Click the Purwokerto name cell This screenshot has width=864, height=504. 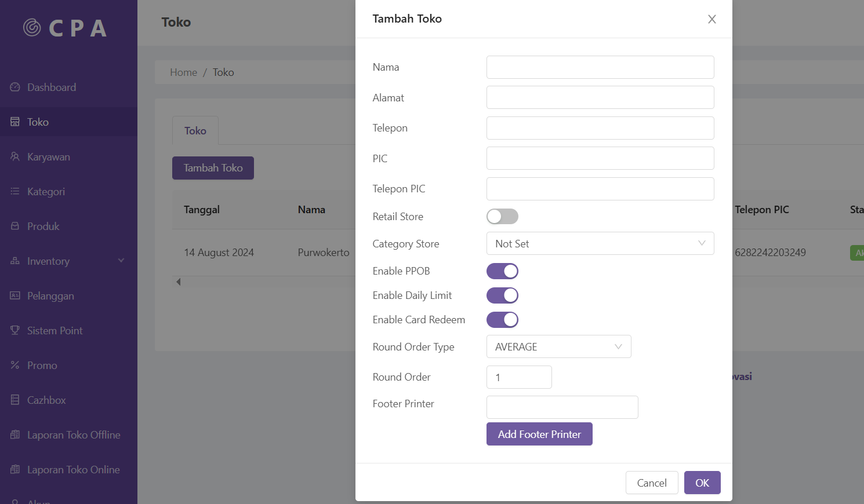pyautogui.click(x=324, y=253)
